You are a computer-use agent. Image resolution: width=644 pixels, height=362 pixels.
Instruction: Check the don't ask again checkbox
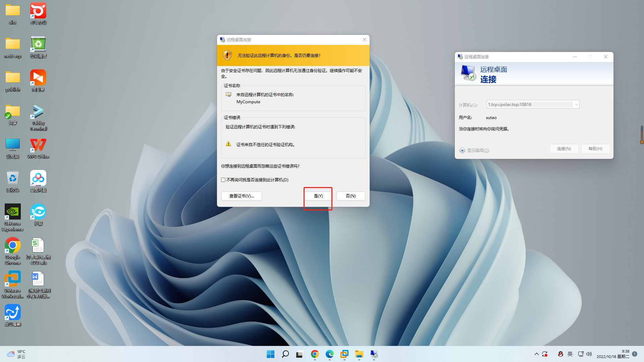[223, 180]
